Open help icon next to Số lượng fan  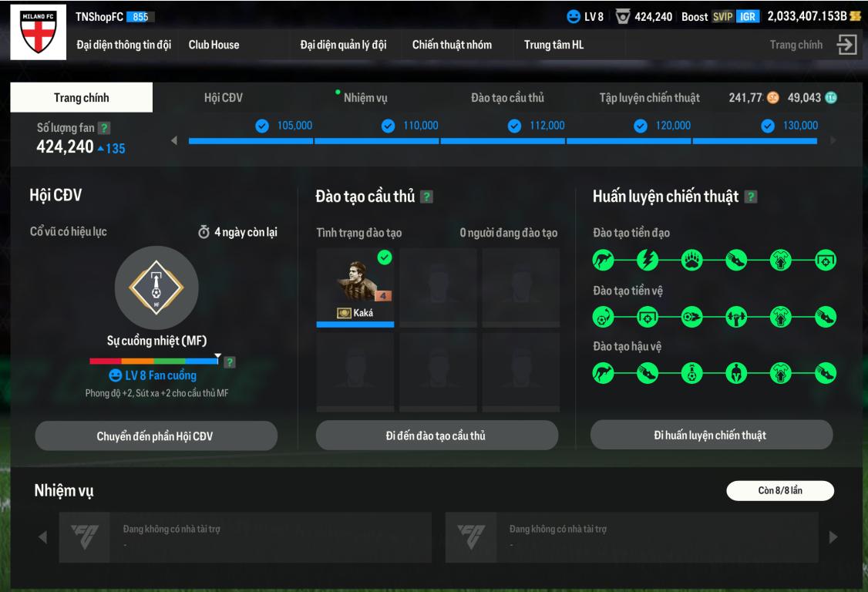coord(104,128)
